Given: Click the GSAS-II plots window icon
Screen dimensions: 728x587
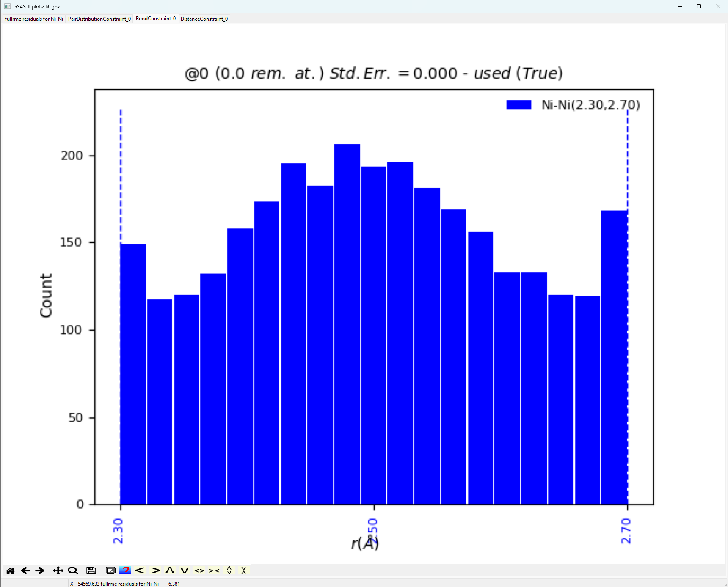Looking at the screenshot, I should pyautogui.click(x=8, y=6).
